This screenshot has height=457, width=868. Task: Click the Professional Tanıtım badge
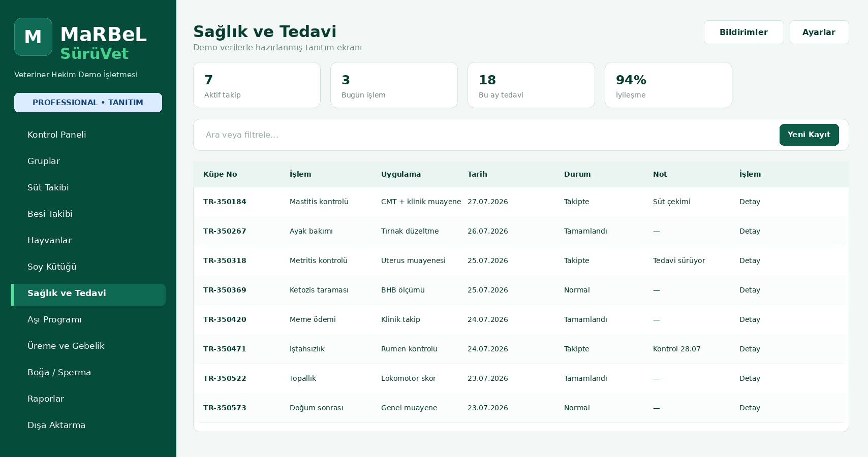click(x=88, y=103)
